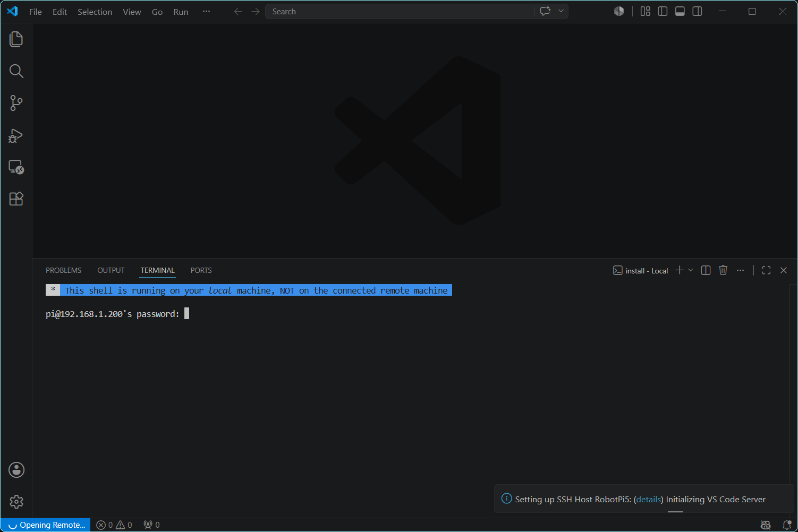Expand the chat dropdown chevron in title bar
Screen dimensions: 798x532
[561, 11]
